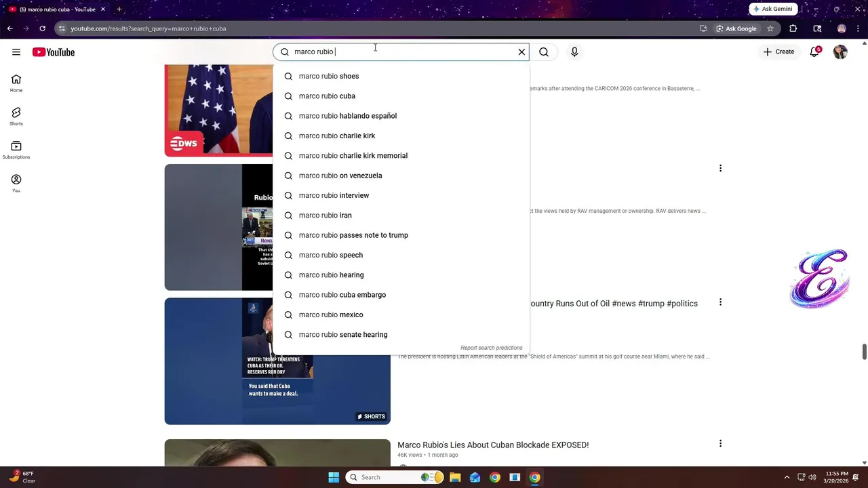Submit search with the magnifier button

click(544, 52)
